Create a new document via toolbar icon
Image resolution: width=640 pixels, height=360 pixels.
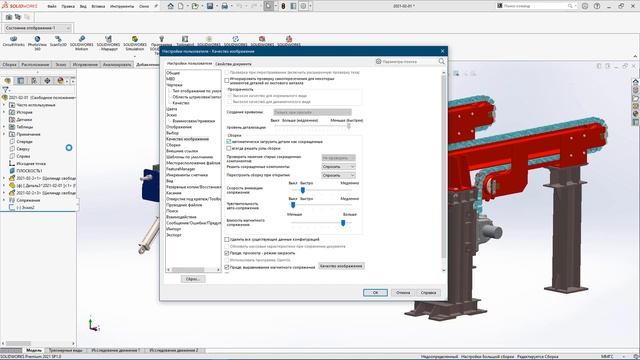(x=180, y=6)
